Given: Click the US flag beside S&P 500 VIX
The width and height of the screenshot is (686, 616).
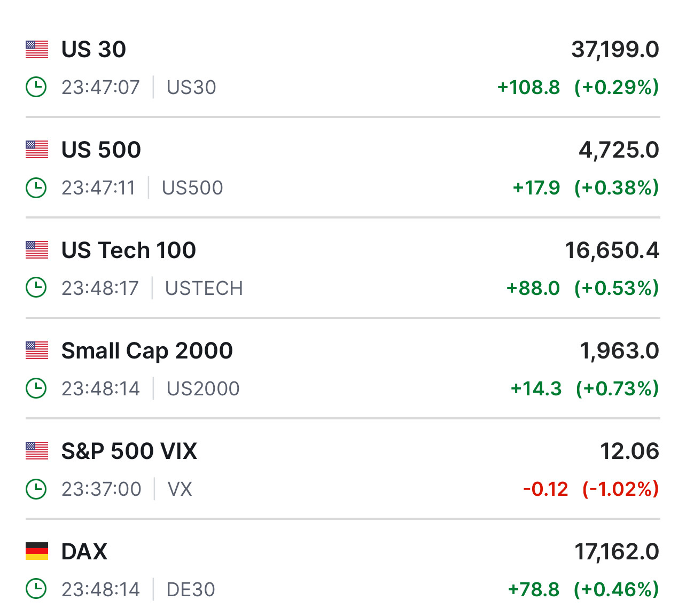Looking at the screenshot, I should coord(37,451).
